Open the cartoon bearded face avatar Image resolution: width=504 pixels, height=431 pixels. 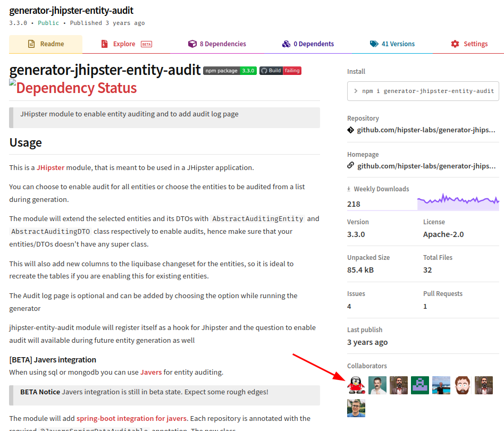point(463,385)
